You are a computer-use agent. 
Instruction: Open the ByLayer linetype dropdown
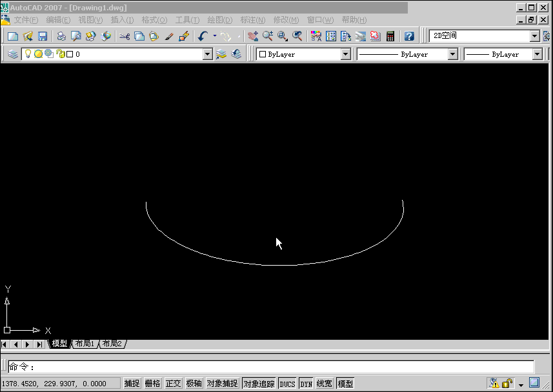click(x=454, y=54)
